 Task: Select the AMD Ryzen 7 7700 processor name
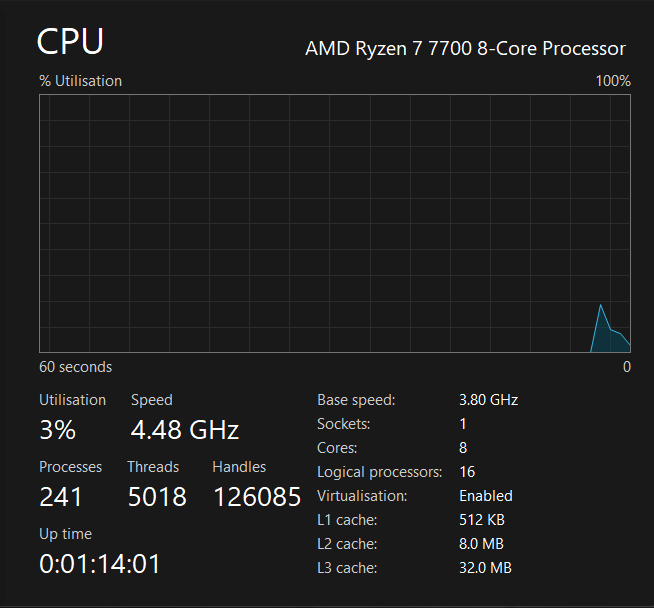click(x=465, y=48)
